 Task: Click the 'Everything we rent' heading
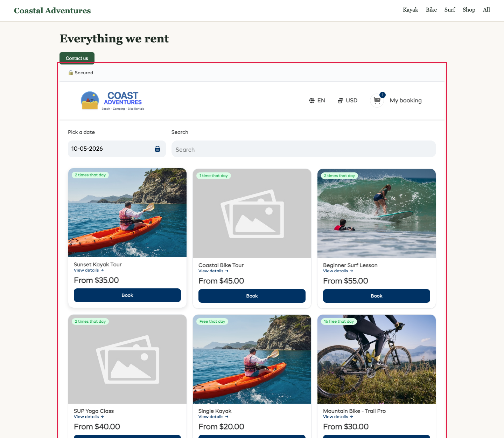[x=114, y=39]
